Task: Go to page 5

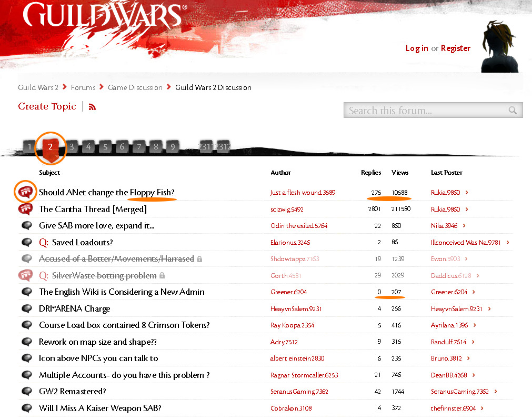Action: (x=105, y=146)
